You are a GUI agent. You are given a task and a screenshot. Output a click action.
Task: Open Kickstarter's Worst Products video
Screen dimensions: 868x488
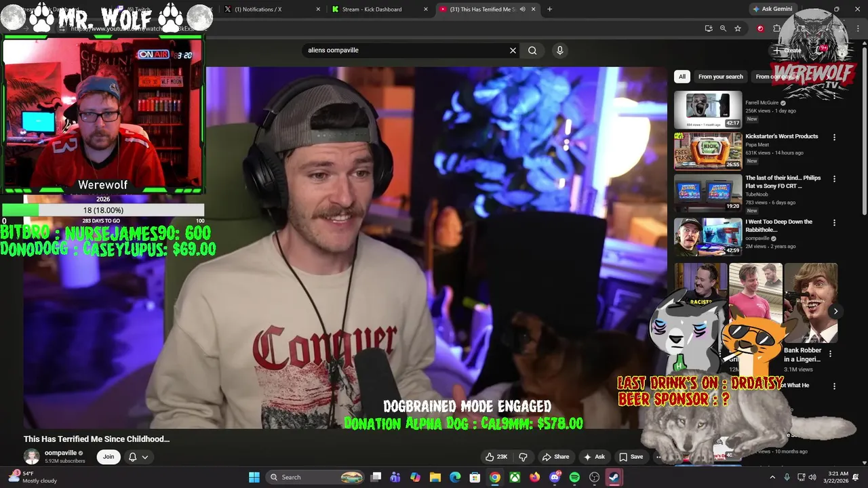click(x=781, y=136)
